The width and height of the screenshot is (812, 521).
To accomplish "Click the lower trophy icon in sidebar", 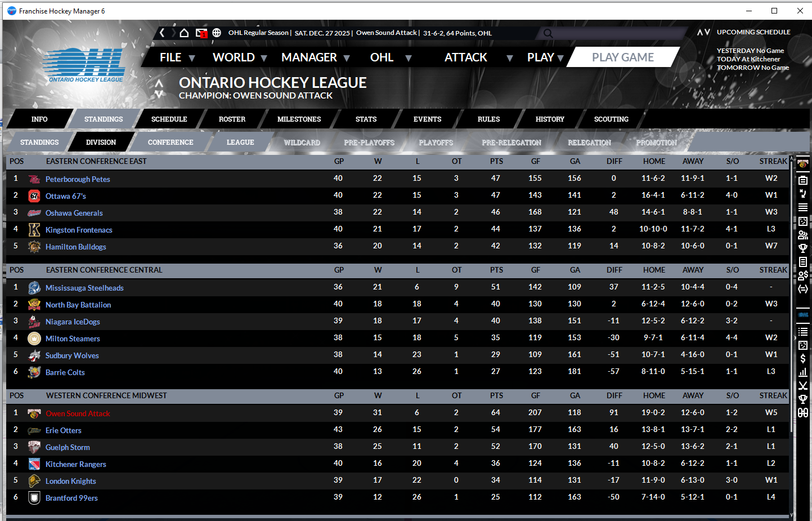I will tap(803, 399).
